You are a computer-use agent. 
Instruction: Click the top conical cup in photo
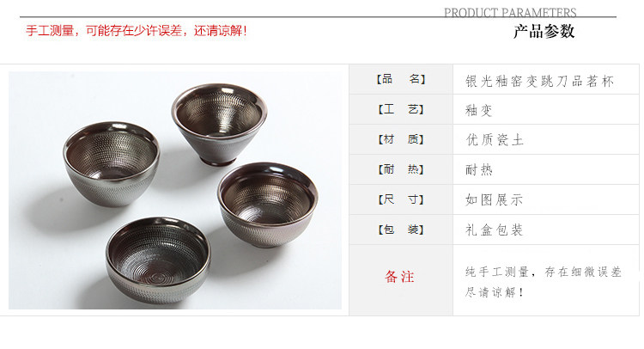coord(219,124)
